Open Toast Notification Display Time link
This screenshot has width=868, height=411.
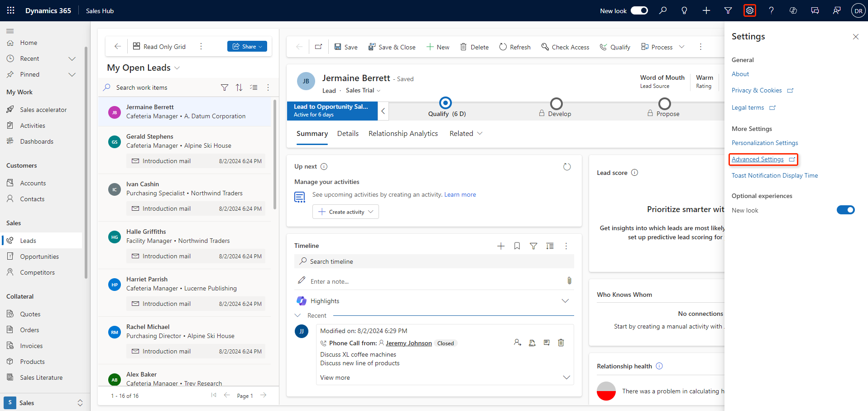(x=775, y=175)
